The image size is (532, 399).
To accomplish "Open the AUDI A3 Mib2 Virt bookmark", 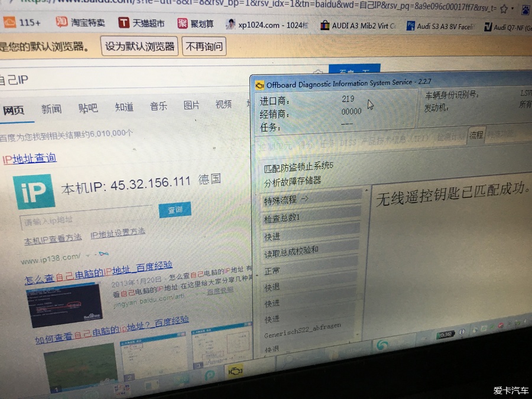I will [x=358, y=25].
